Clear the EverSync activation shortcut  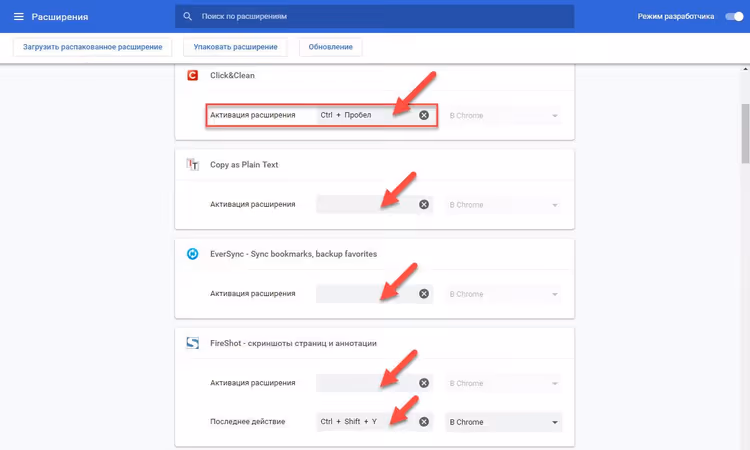[424, 294]
